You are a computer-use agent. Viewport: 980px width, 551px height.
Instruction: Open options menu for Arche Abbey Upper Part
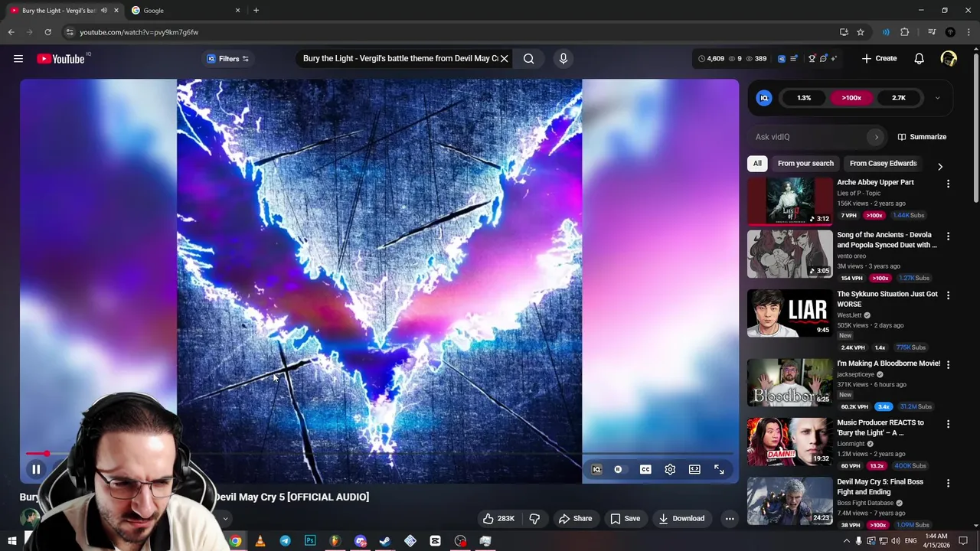coord(948,184)
